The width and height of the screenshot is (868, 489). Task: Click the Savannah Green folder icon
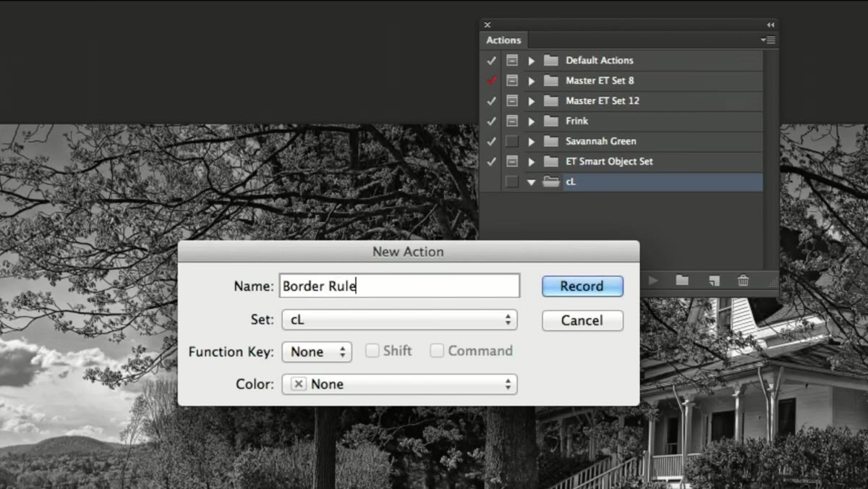(x=551, y=141)
